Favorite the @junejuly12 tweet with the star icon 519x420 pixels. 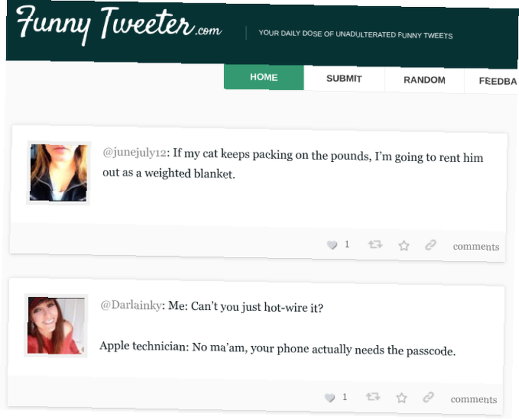(x=404, y=245)
